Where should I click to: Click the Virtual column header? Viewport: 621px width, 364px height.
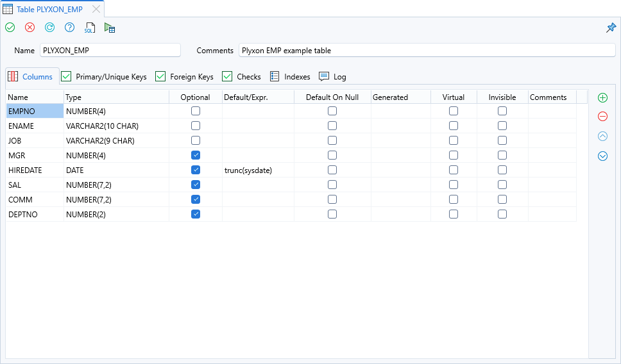click(454, 97)
